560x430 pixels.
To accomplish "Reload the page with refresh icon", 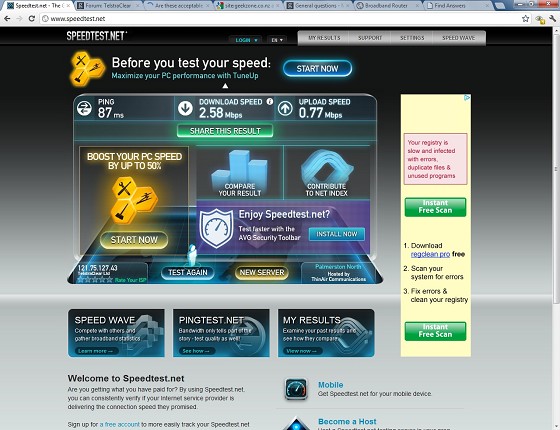I will point(32,19).
